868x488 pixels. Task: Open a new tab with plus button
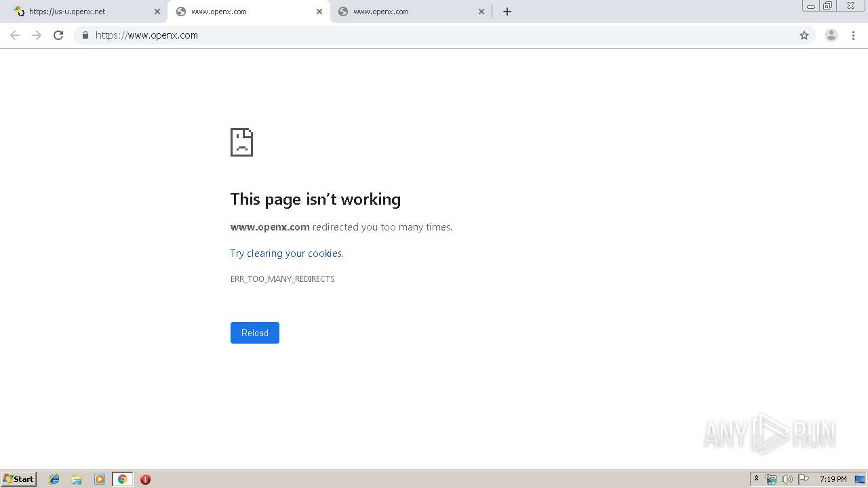click(507, 12)
